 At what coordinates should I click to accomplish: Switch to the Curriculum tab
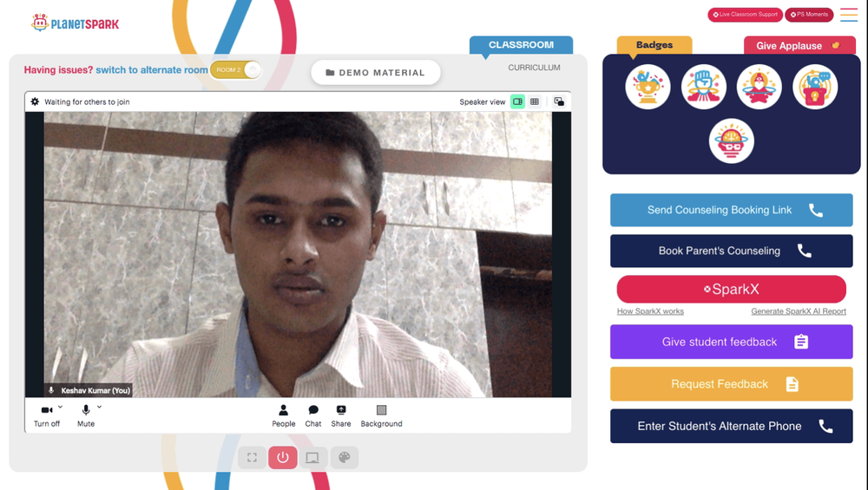534,68
